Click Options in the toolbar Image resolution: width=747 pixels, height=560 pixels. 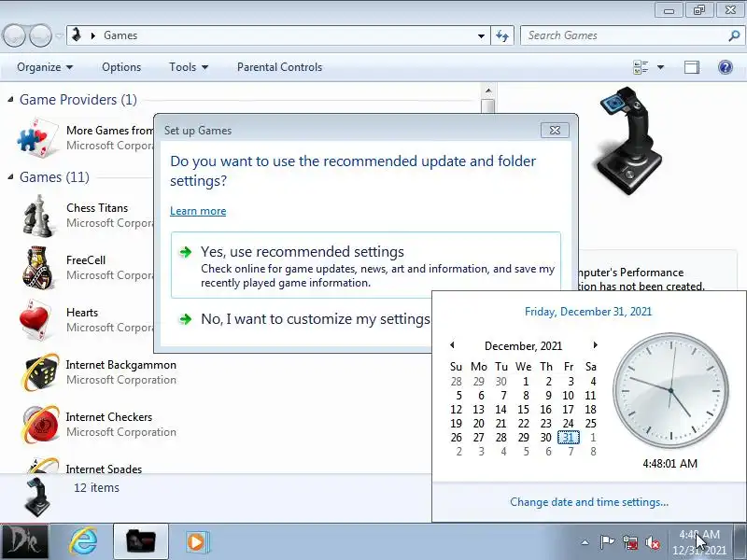click(121, 67)
